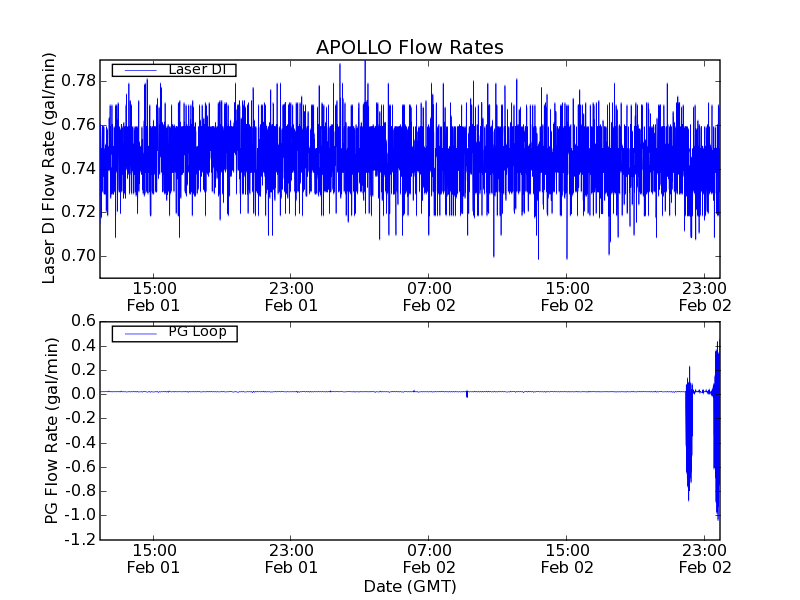Click the 0.6 tick on PG axis
Viewport: 800px width, 600px height.
(83, 321)
